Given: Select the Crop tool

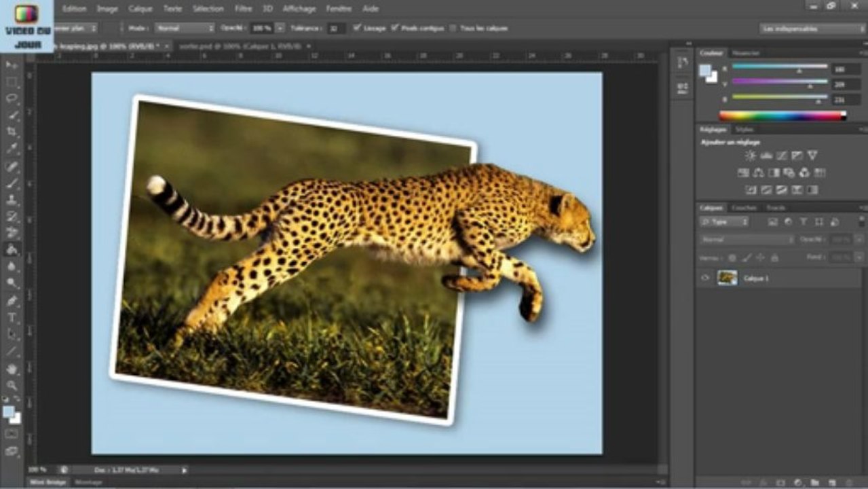Looking at the screenshot, I should click(12, 132).
